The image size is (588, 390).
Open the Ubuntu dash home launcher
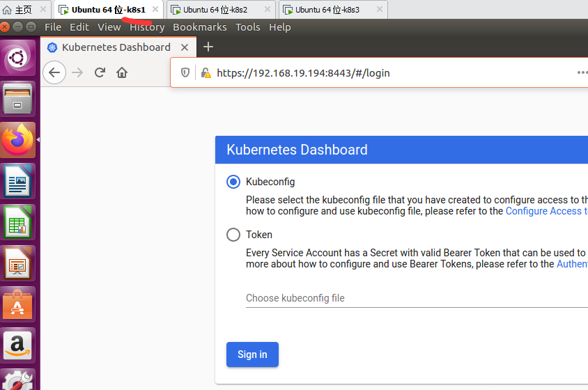[x=17, y=58]
